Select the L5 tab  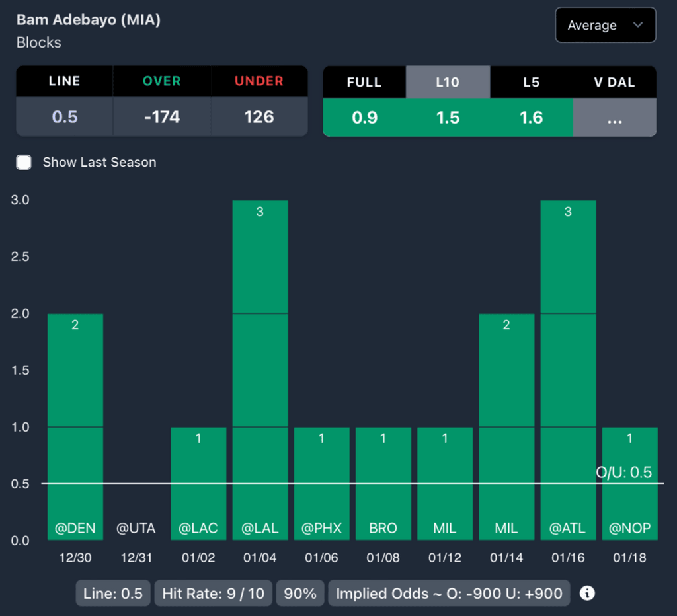coord(531,82)
